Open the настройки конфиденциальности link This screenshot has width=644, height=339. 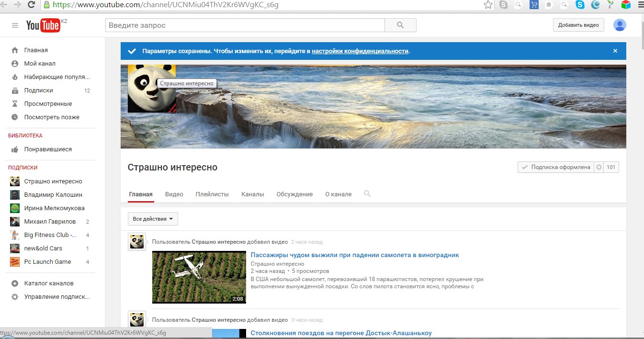(360, 51)
